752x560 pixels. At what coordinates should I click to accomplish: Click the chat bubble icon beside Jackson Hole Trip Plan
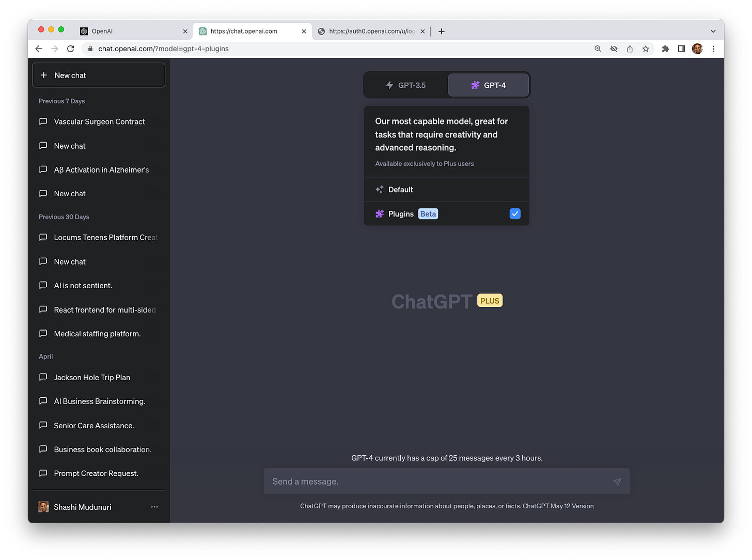pos(43,377)
